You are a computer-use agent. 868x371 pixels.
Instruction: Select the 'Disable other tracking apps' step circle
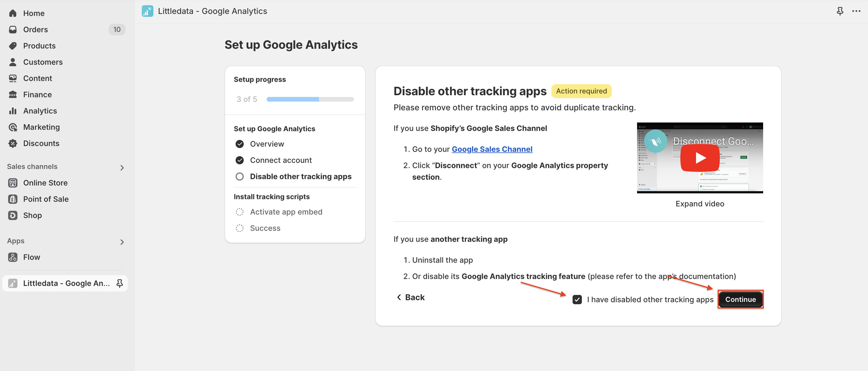[x=240, y=177]
